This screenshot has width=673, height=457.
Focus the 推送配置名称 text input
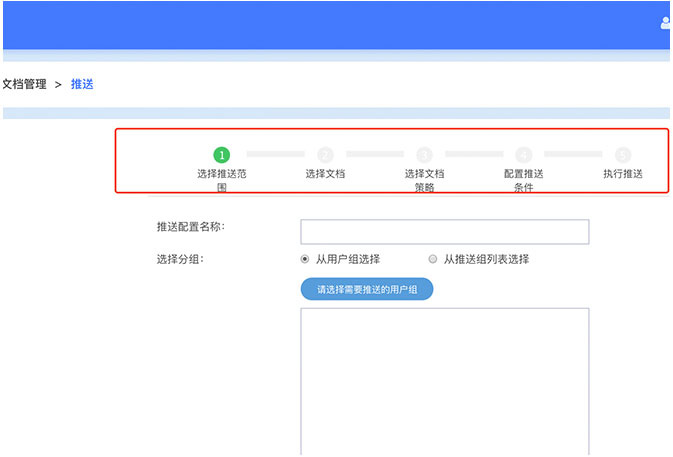[444, 232]
